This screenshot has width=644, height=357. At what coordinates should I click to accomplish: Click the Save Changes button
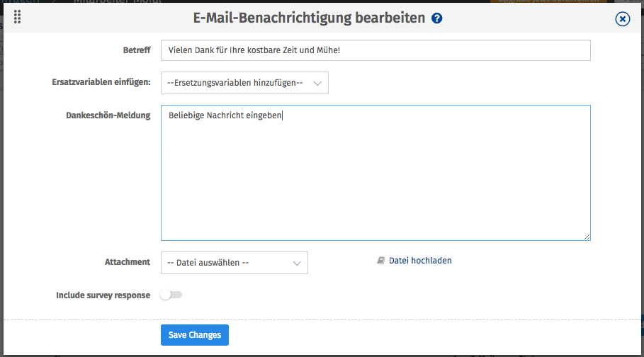point(195,335)
